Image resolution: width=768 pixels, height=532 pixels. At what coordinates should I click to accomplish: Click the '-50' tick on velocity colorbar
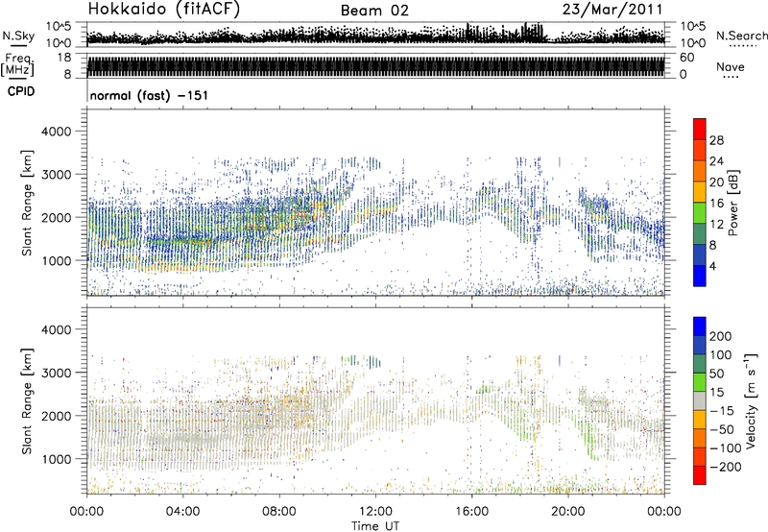pos(722,429)
